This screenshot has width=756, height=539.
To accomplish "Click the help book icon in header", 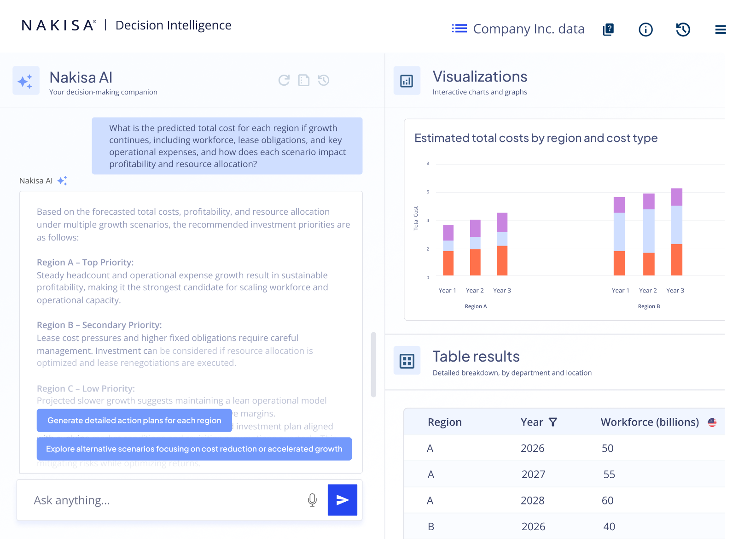I will point(608,30).
